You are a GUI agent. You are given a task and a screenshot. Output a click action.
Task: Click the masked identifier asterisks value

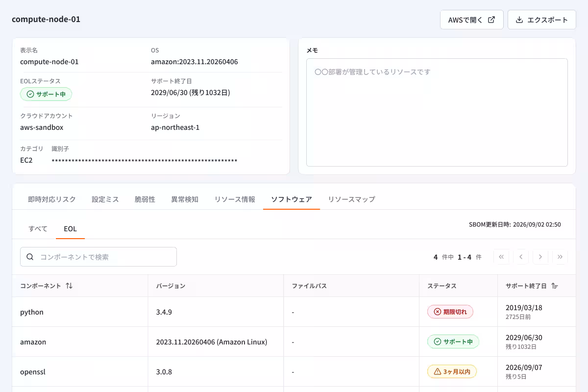(145, 161)
